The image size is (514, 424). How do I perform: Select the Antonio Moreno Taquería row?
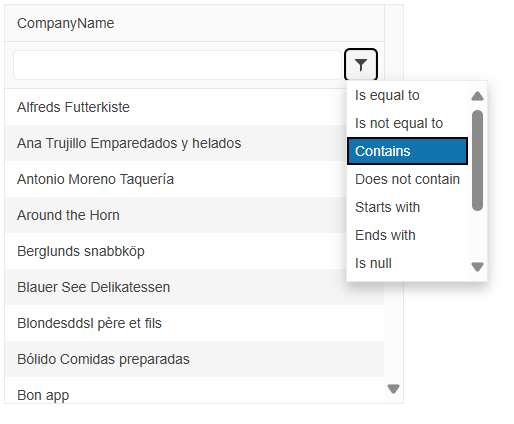pyautogui.click(x=176, y=179)
